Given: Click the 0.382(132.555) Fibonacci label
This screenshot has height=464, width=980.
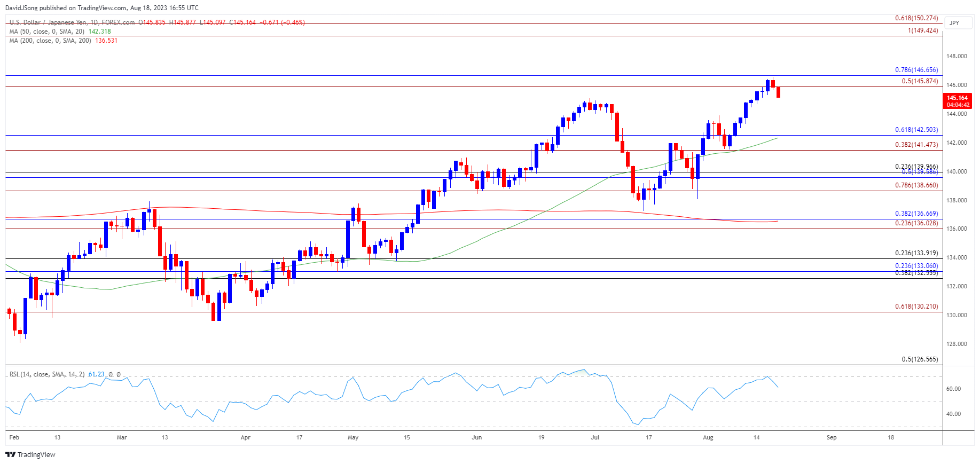Looking at the screenshot, I should point(916,273).
